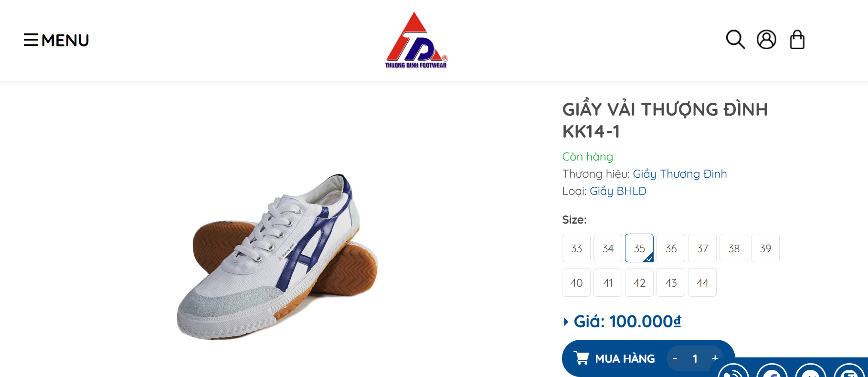Image resolution: width=868 pixels, height=377 pixels.
Task: Pick size 44 swatch
Action: pyautogui.click(x=702, y=282)
